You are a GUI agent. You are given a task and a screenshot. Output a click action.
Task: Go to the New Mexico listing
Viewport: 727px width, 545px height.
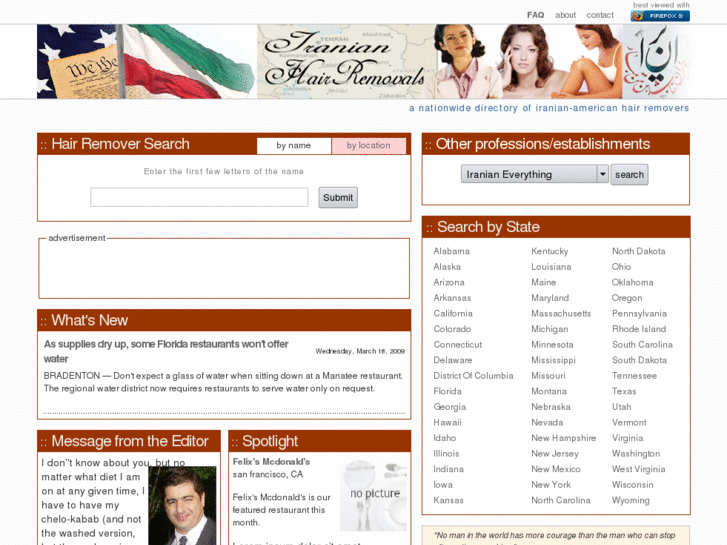556,469
